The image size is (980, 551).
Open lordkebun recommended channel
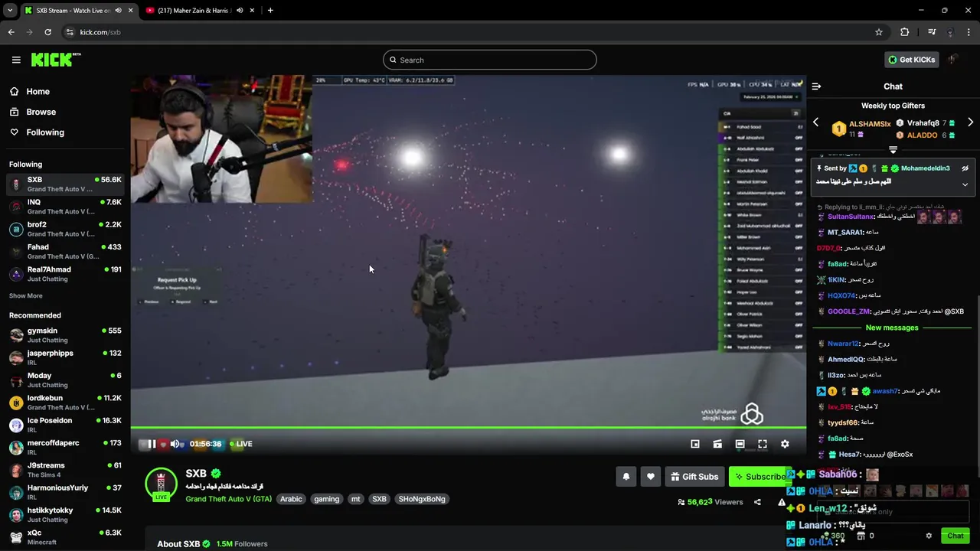(x=65, y=403)
